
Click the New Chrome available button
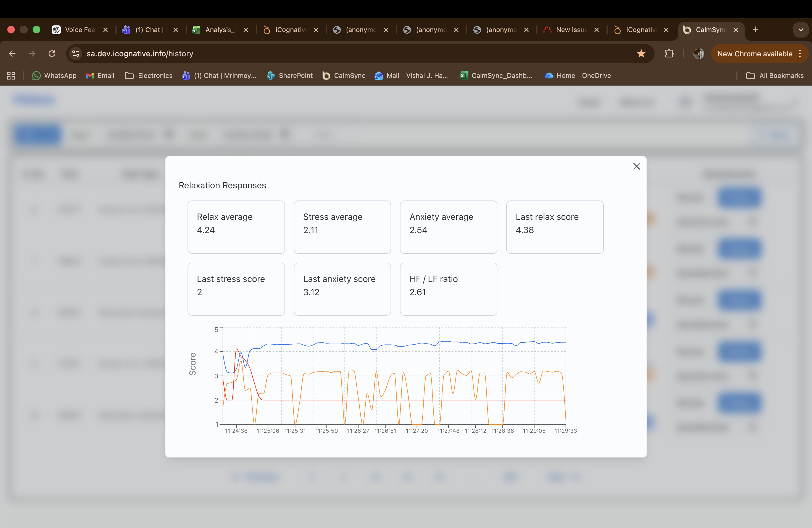(754, 54)
